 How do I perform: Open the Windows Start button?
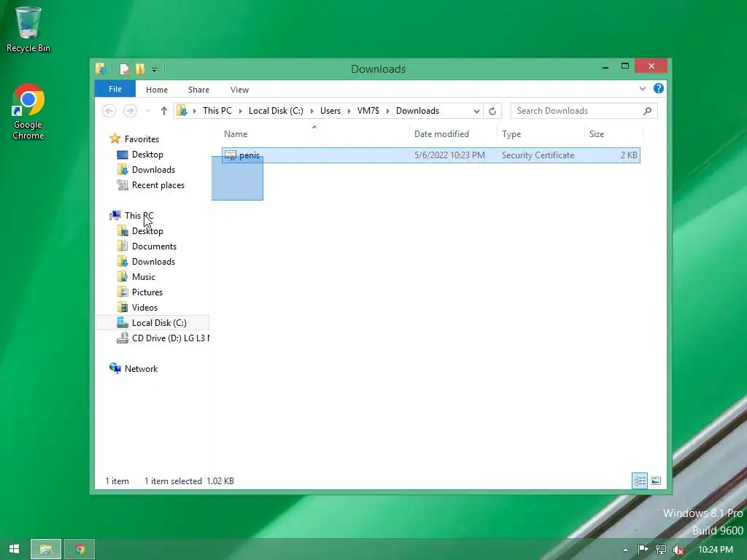[x=15, y=549]
